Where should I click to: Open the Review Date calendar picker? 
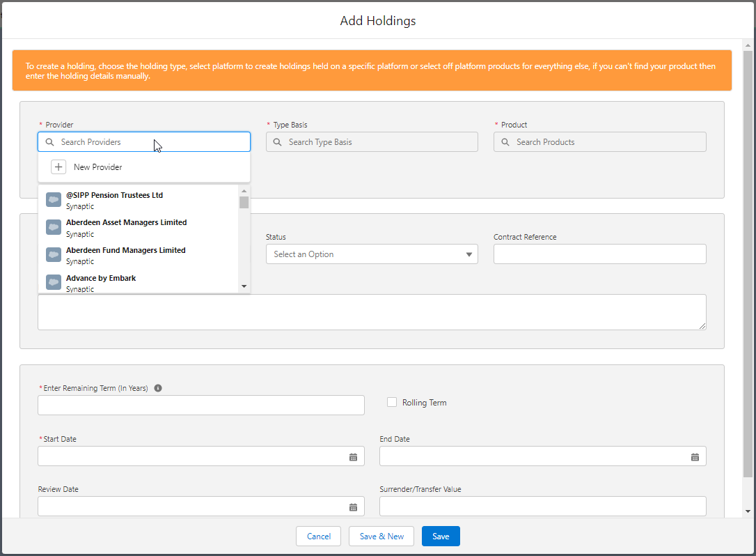click(x=353, y=507)
